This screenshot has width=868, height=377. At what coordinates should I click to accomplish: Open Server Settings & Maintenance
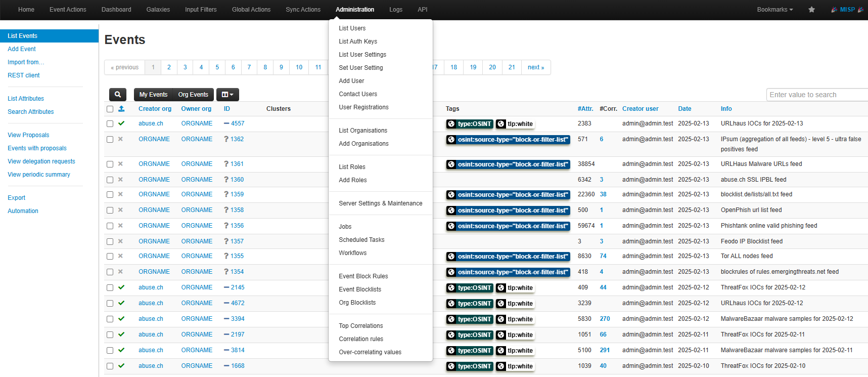(x=381, y=203)
